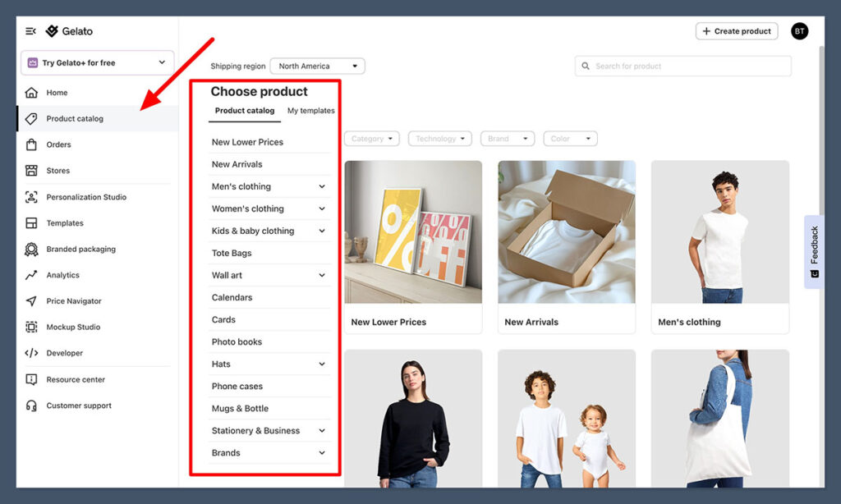
Task: Select the Product catalog tab
Action: [245, 111]
